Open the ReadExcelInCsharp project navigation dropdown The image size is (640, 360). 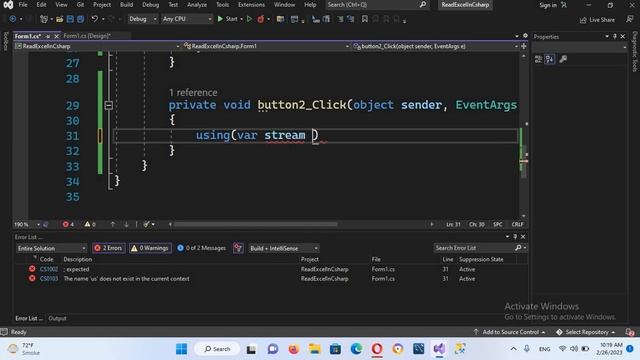pos(97,47)
